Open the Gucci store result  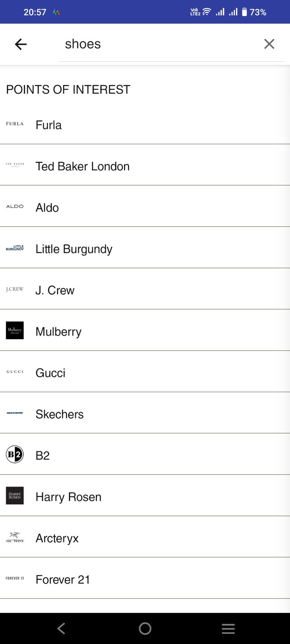point(50,373)
